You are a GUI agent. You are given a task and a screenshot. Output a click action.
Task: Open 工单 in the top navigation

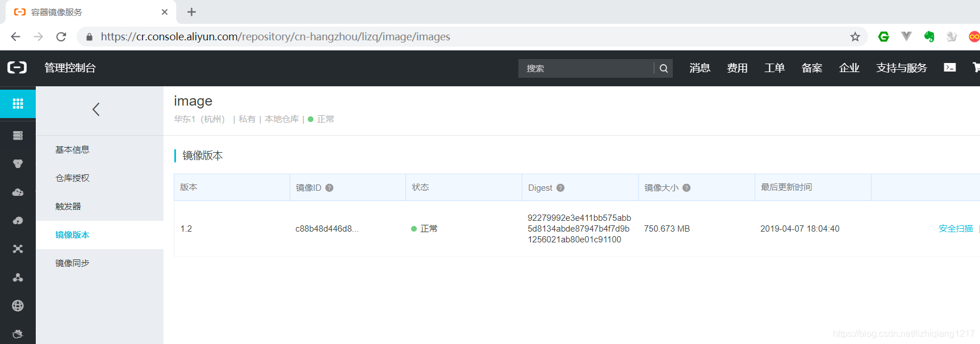[774, 68]
